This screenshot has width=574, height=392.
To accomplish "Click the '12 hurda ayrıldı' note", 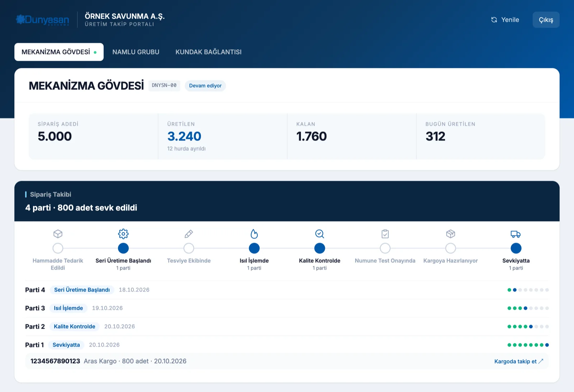I will pyautogui.click(x=187, y=148).
